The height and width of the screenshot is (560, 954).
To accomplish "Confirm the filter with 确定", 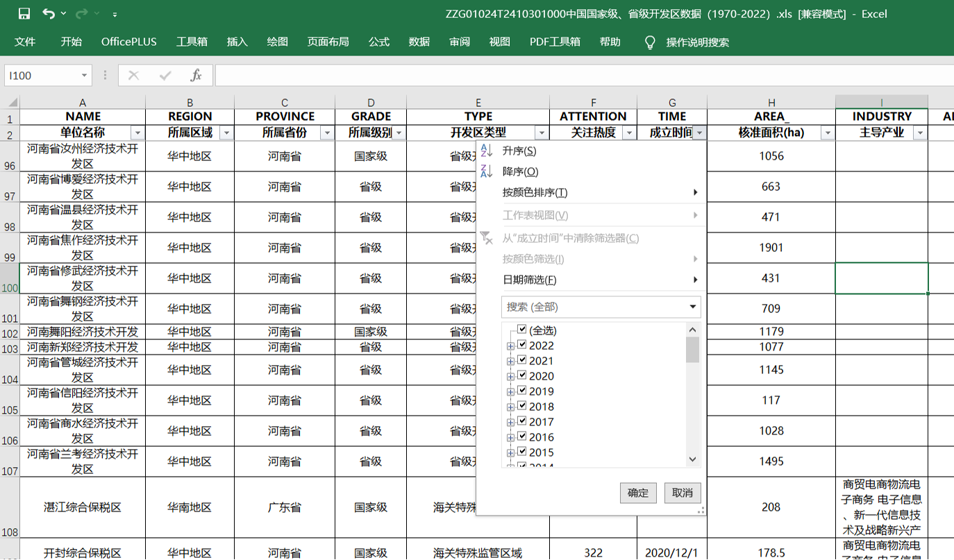I will point(638,493).
